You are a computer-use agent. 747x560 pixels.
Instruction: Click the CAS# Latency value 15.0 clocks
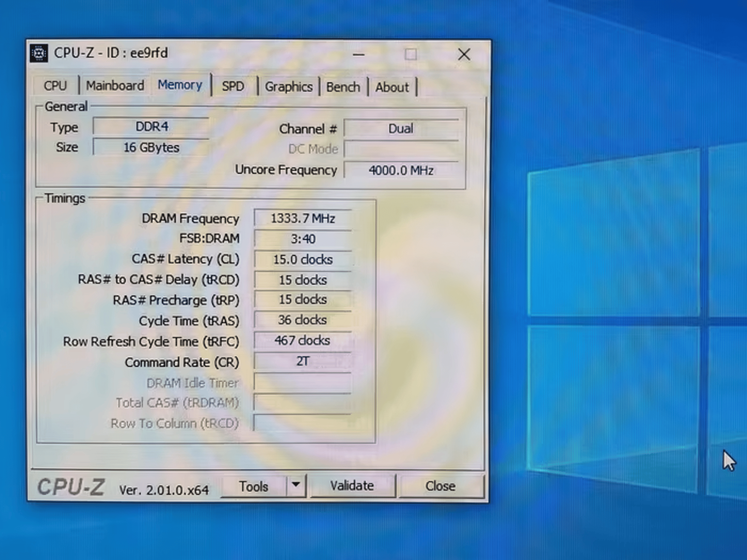(303, 259)
